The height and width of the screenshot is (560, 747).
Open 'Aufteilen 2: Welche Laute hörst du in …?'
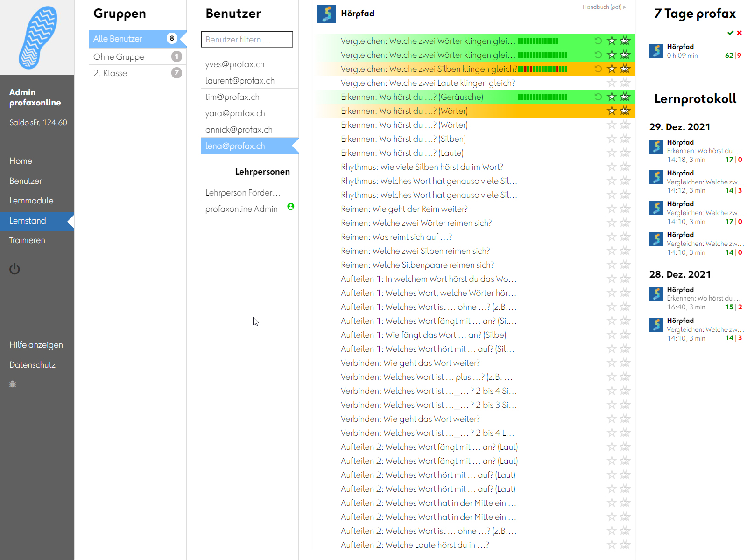(415, 545)
